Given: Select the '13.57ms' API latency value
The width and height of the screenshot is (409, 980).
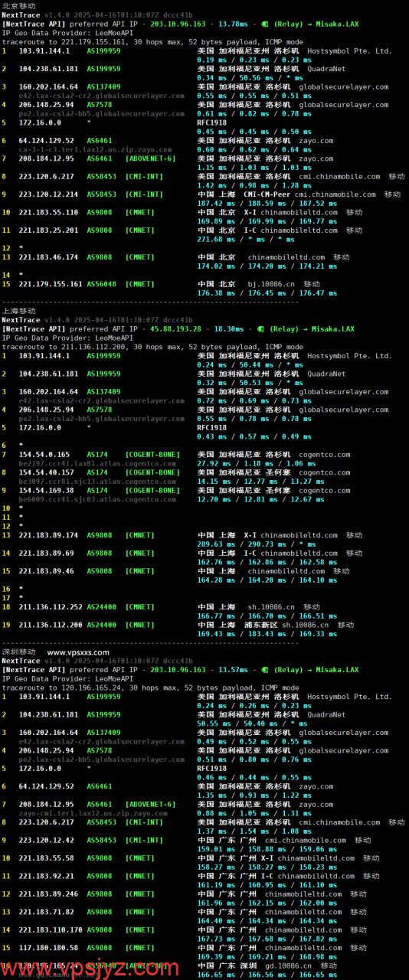Looking at the screenshot, I should point(232,670).
